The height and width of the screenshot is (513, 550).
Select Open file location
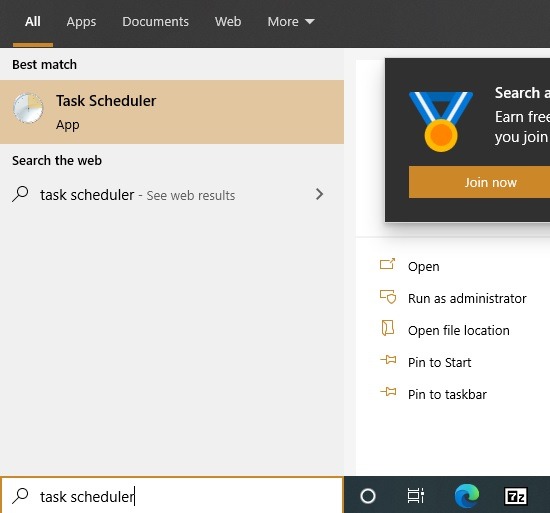click(x=458, y=330)
